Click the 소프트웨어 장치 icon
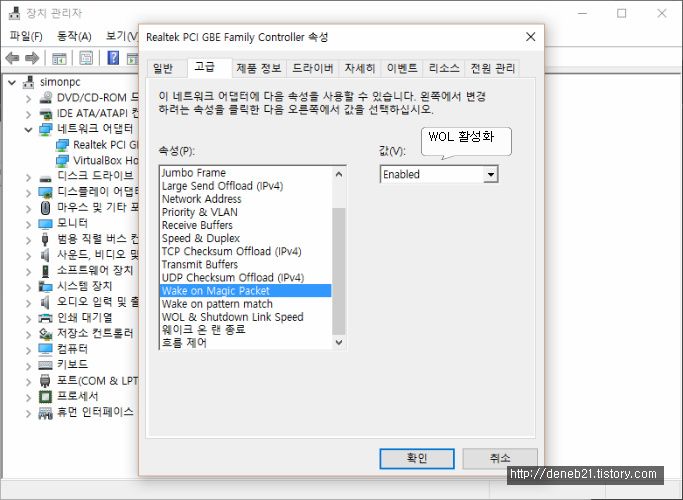683x500 pixels. (45, 270)
